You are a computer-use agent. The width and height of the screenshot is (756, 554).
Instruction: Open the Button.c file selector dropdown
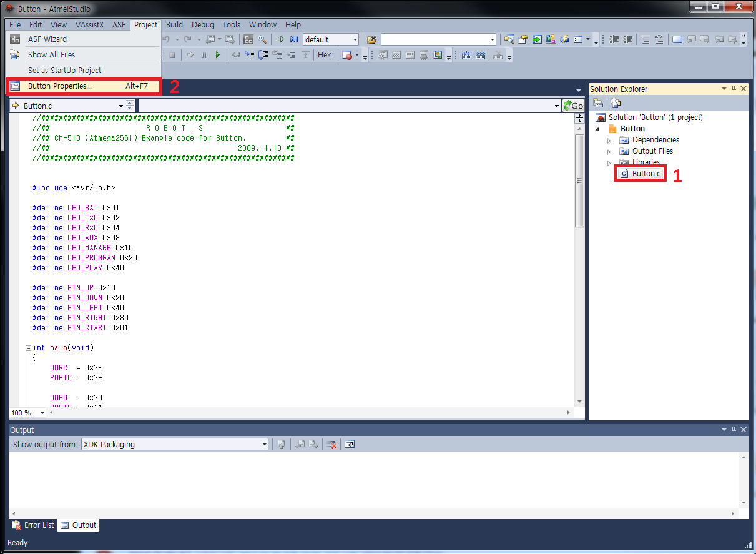point(121,106)
